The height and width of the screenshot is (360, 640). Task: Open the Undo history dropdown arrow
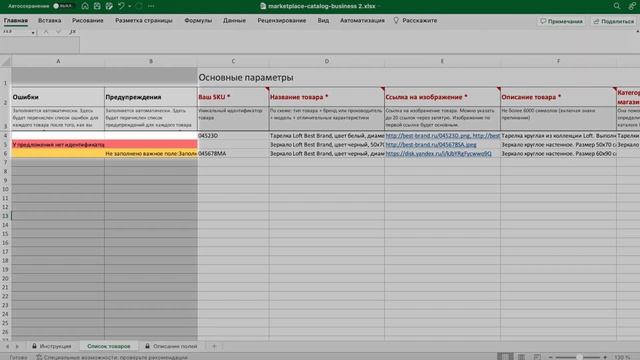129,6
